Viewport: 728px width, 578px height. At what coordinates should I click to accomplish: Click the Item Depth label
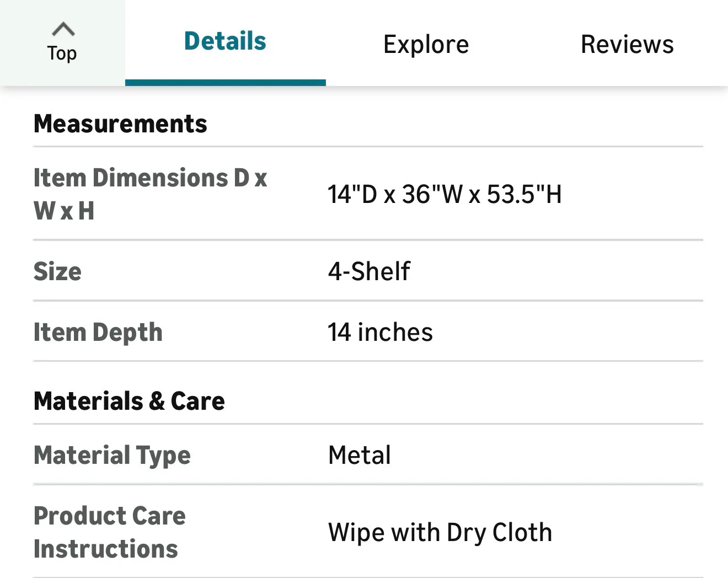pos(98,332)
